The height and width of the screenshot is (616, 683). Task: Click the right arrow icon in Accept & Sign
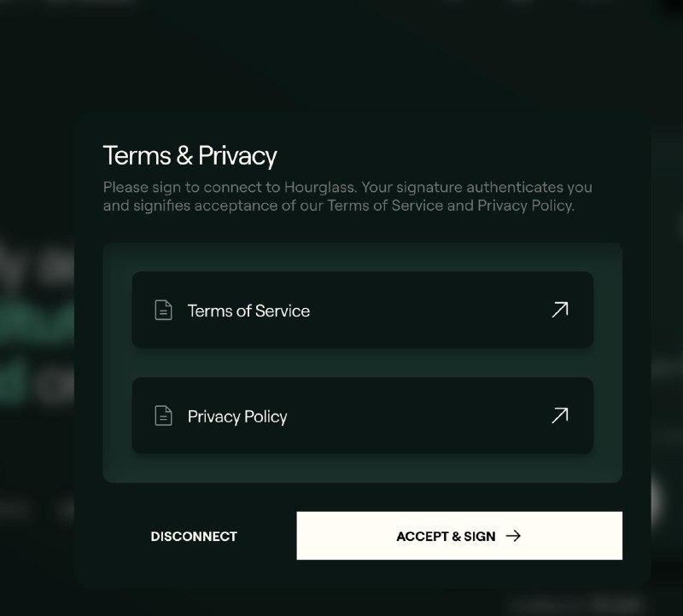513,536
